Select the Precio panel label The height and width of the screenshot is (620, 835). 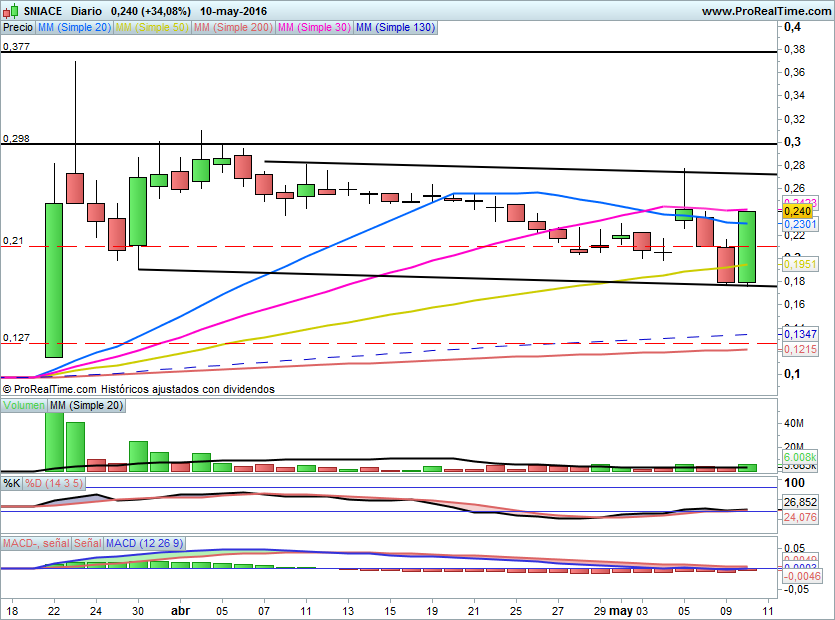pyautogui.click(x=18, y=28)
